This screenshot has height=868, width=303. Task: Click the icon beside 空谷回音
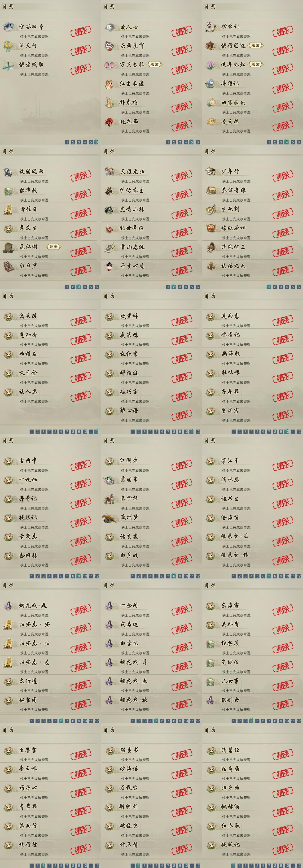point(9,27)
